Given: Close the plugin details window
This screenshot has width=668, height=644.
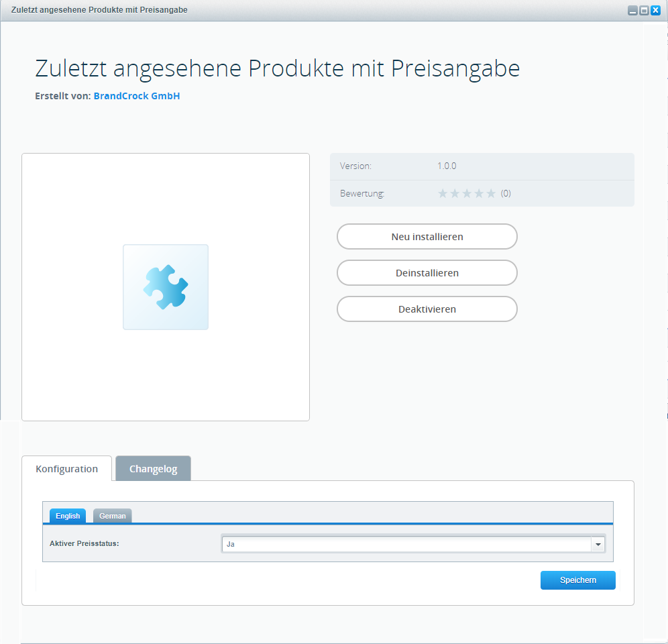Looking at the screenshot, I should coord(656,10).
